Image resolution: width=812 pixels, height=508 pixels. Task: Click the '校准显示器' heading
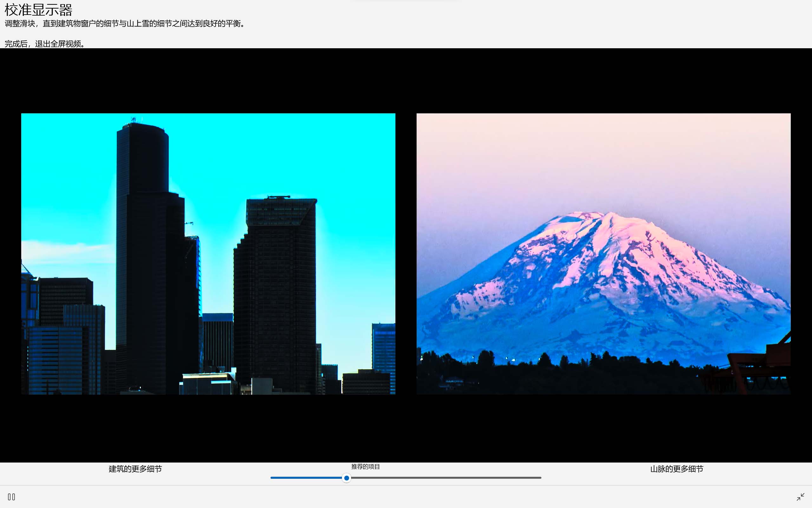coord(38,10)
